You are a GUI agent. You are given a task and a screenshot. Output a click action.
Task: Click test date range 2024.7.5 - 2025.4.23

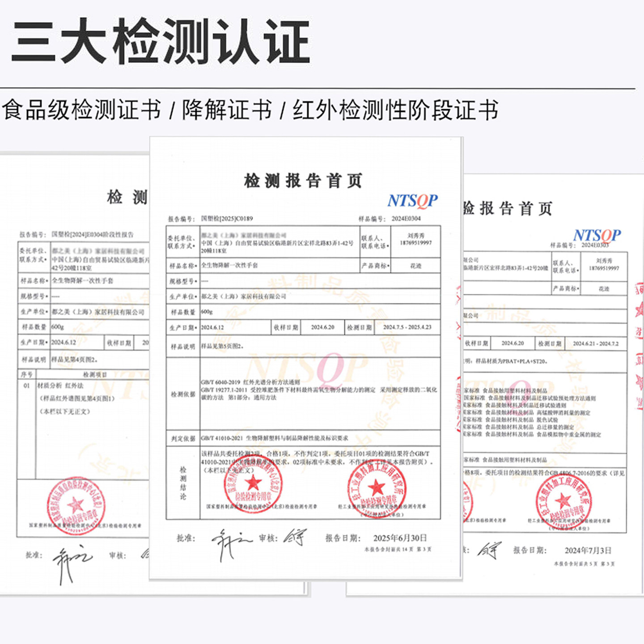tap(407, 327)
